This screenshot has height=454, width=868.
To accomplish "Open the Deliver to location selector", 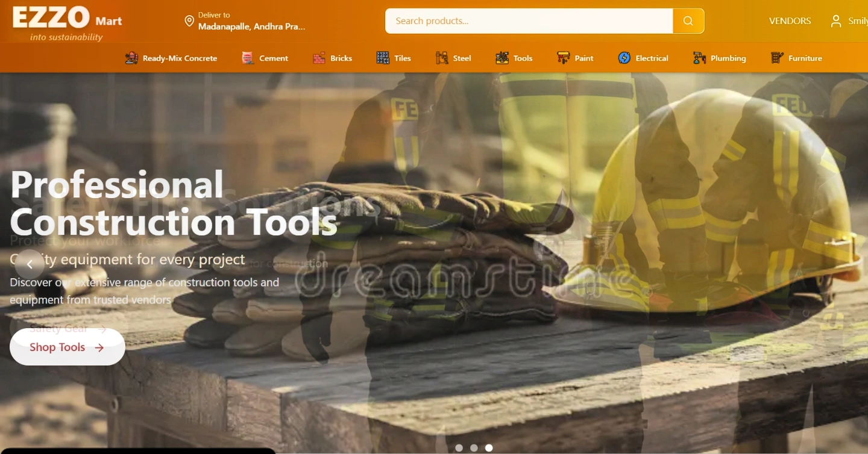I will pos(245,21).
